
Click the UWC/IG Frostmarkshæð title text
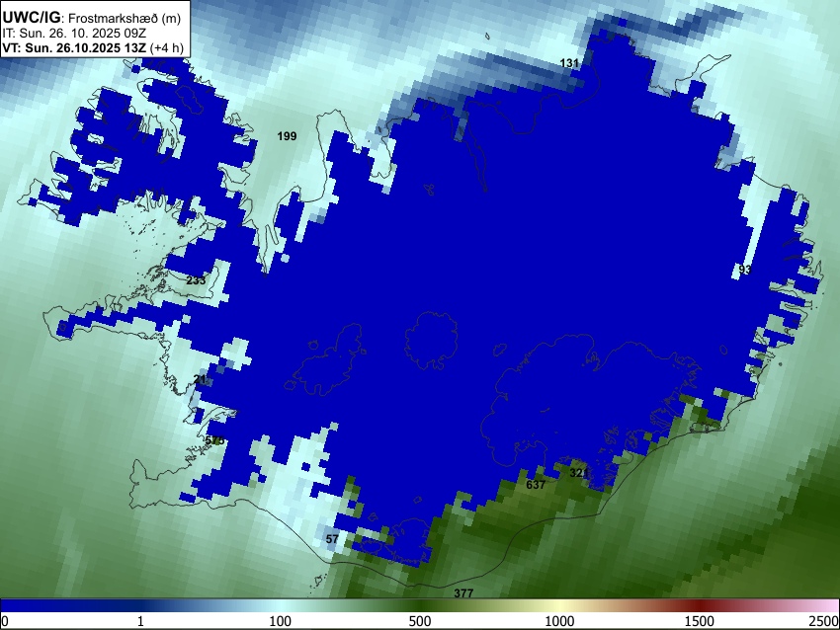point(92,18)
